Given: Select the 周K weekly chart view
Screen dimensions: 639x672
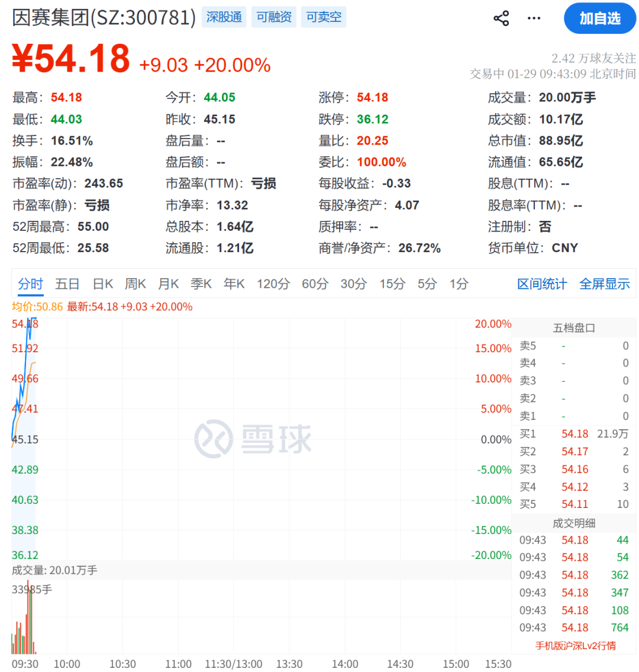Looking at the screenshot, I should pos(135,284).
